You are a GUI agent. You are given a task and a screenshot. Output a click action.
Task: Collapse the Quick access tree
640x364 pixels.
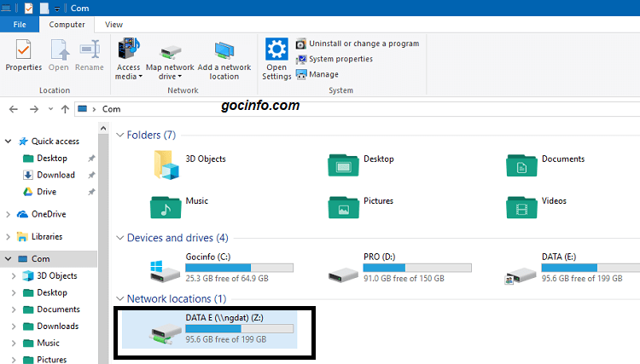(9, 142)
